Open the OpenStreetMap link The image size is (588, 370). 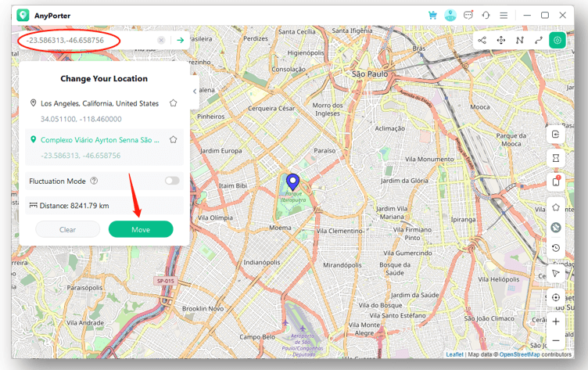519,354
